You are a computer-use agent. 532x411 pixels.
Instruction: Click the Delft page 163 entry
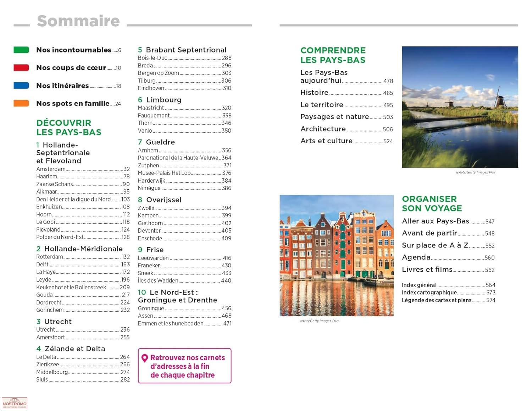pyautogui.click(x=83, y=265)
